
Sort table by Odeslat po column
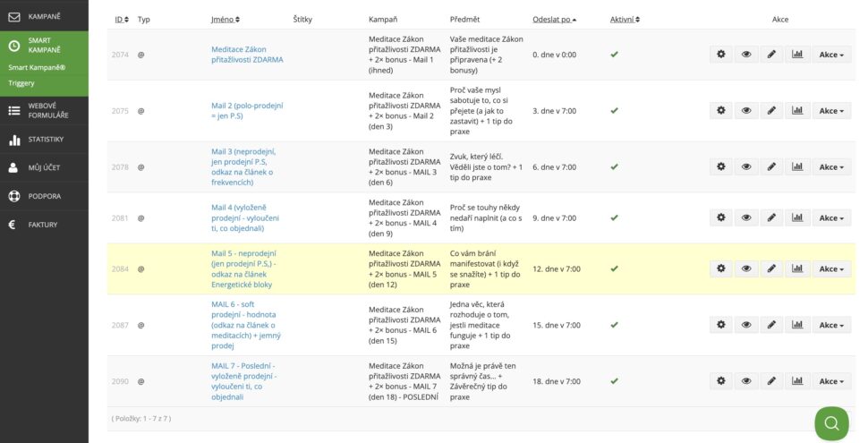tap(554, 19)
